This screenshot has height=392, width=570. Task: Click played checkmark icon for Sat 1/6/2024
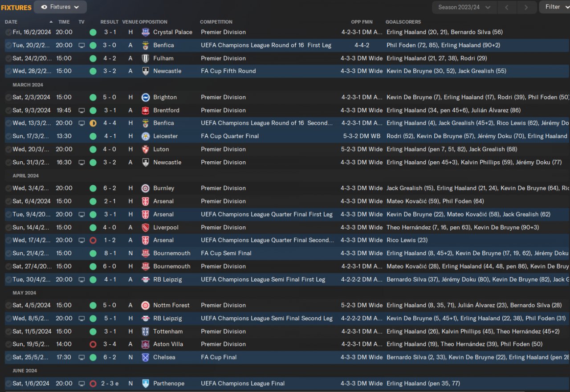[8, 384]
